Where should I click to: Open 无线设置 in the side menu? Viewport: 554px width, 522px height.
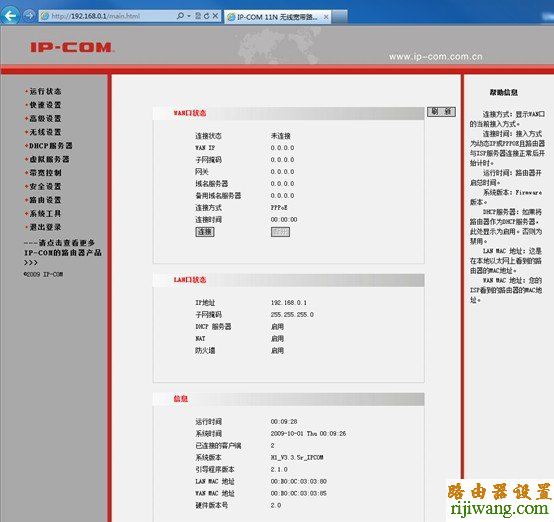click(x=45, y=132)
